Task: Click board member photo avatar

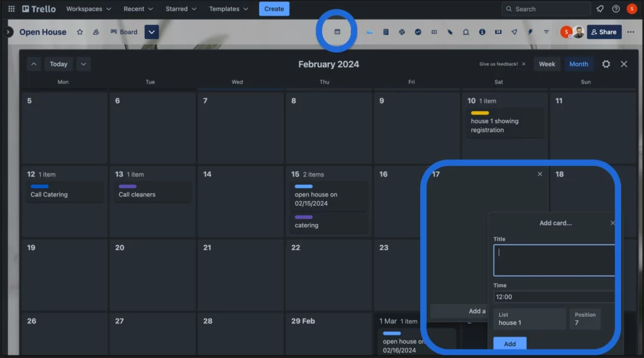Action: tap(579, 32)
